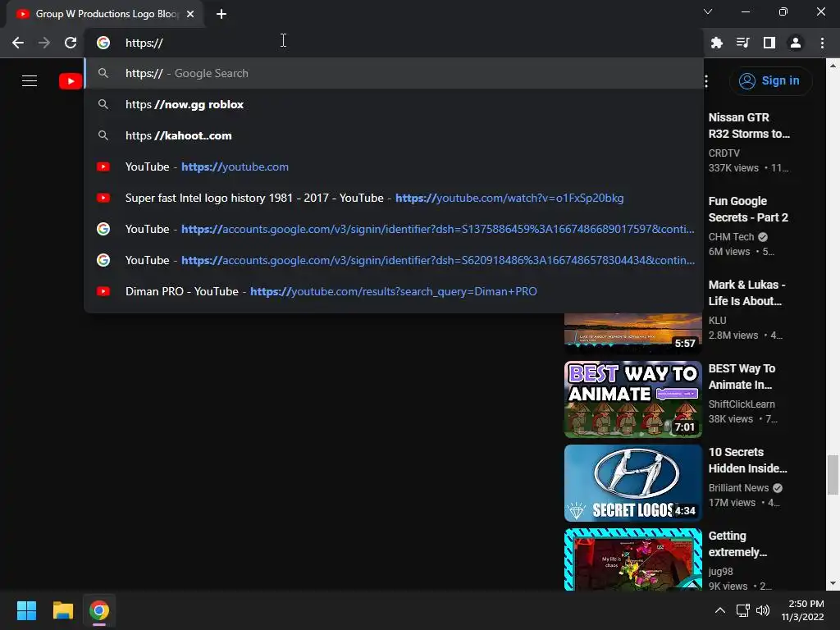Open 10 Secrets Hidden Inside video title

pos(748,460)
